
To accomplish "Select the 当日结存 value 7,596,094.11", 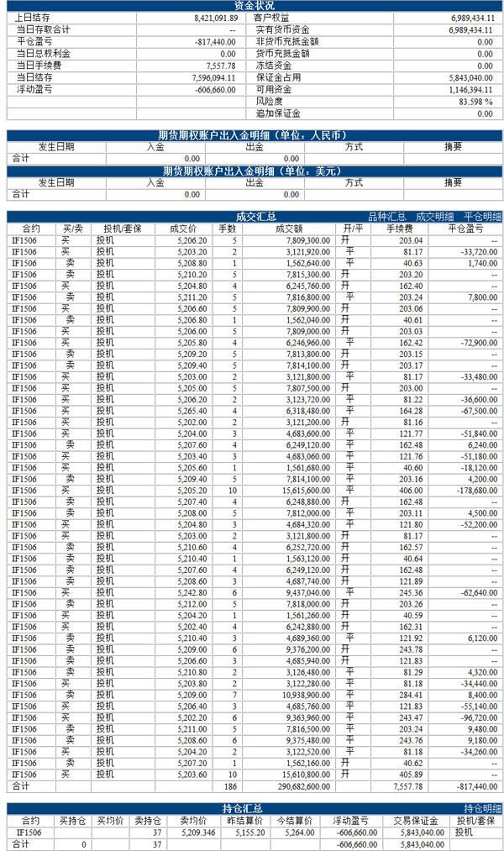I will point(213,77).
